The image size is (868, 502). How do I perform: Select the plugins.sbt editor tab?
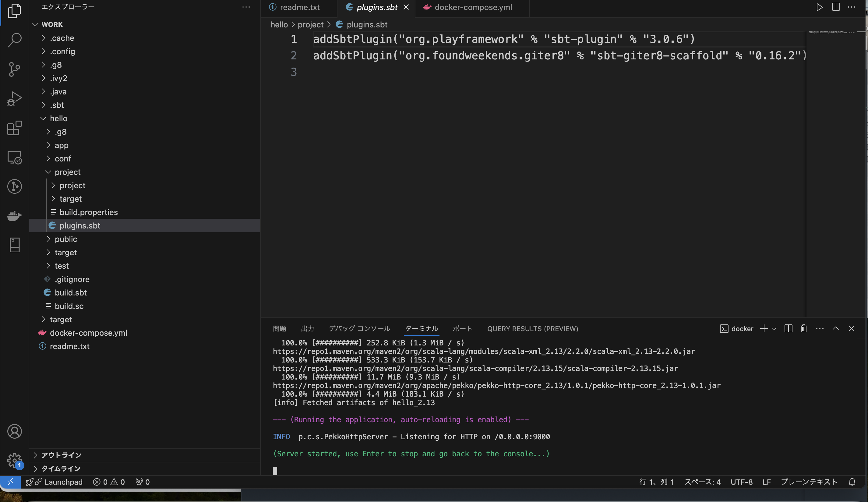tap(377, 7)
